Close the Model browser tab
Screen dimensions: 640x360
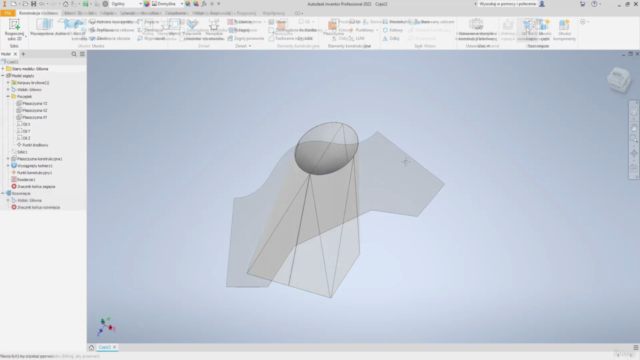tap(16, 54)
